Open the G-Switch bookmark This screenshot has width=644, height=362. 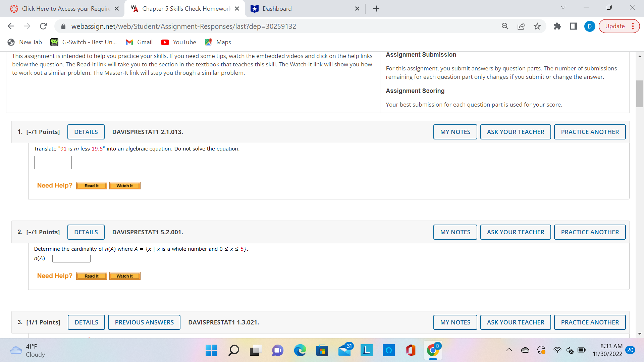(84, 42)
